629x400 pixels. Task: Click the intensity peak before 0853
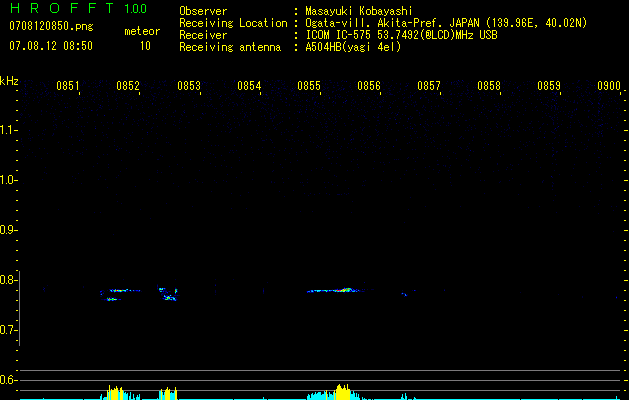point(168,394)
